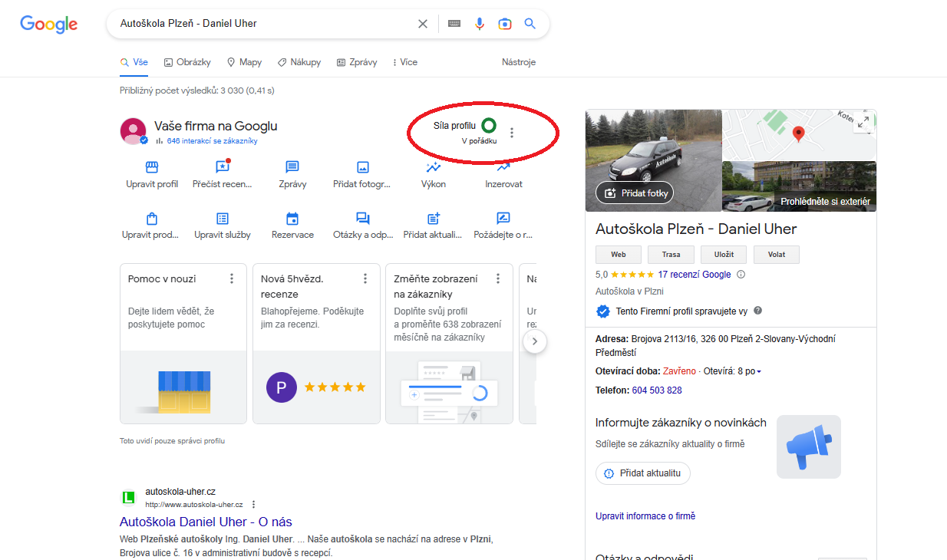
Task: Open the three-dot menu beside Síla profilu
Action: pos(512,133)
